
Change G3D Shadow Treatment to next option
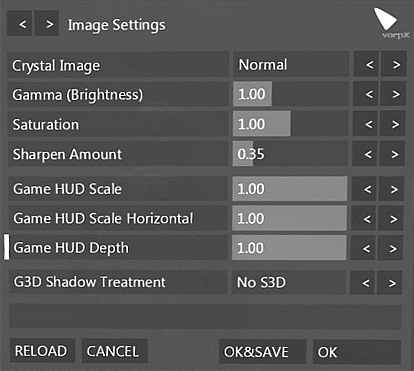tap(390, 283)
